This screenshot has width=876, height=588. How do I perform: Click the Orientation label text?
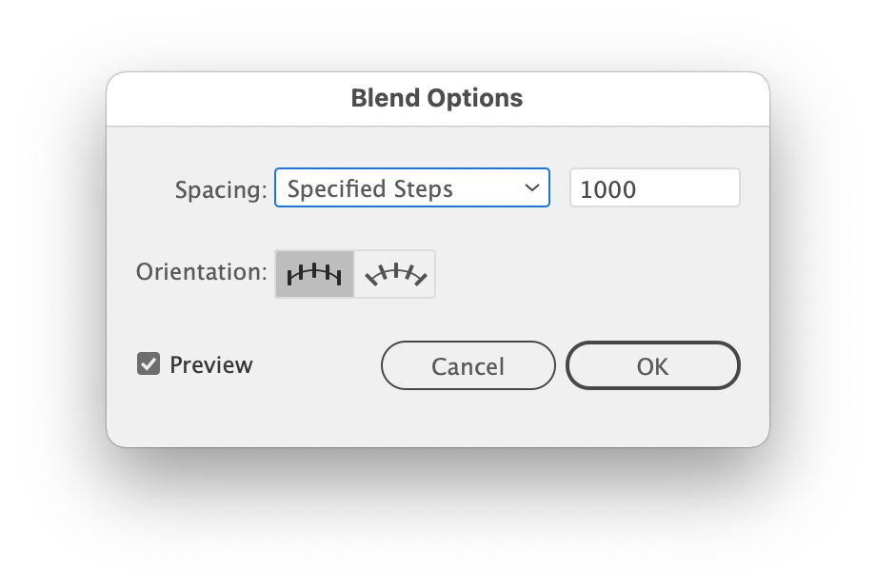tap(202, 272)
